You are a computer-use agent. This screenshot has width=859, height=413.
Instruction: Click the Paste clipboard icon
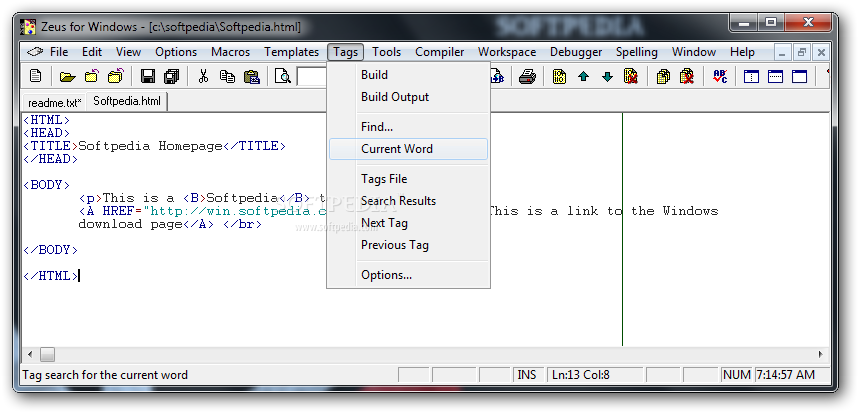pos(251,76)
